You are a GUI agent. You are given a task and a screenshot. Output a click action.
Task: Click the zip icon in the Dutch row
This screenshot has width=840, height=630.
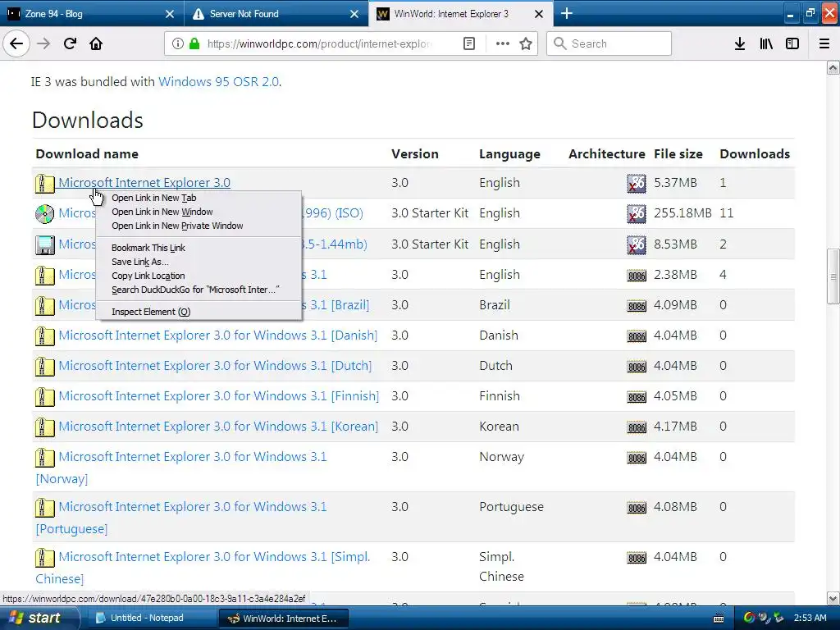point(45,367)
